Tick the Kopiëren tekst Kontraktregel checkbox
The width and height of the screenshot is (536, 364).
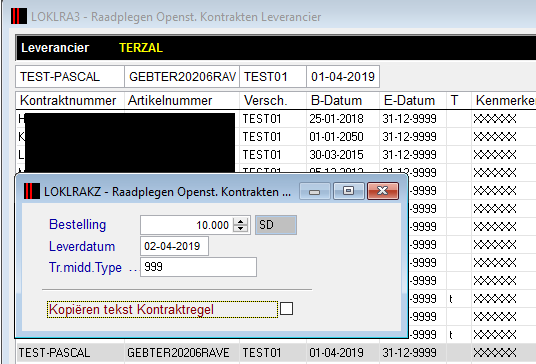[x=286, y=309]
